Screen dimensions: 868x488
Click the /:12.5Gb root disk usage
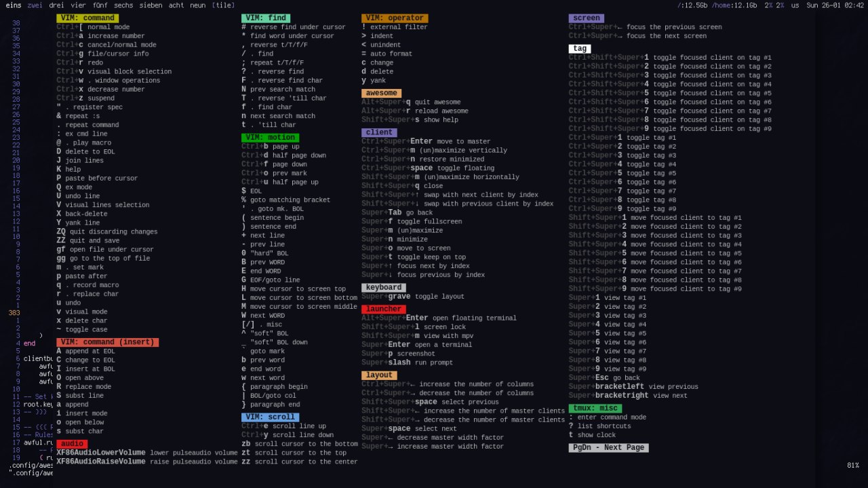pos(692,5)
